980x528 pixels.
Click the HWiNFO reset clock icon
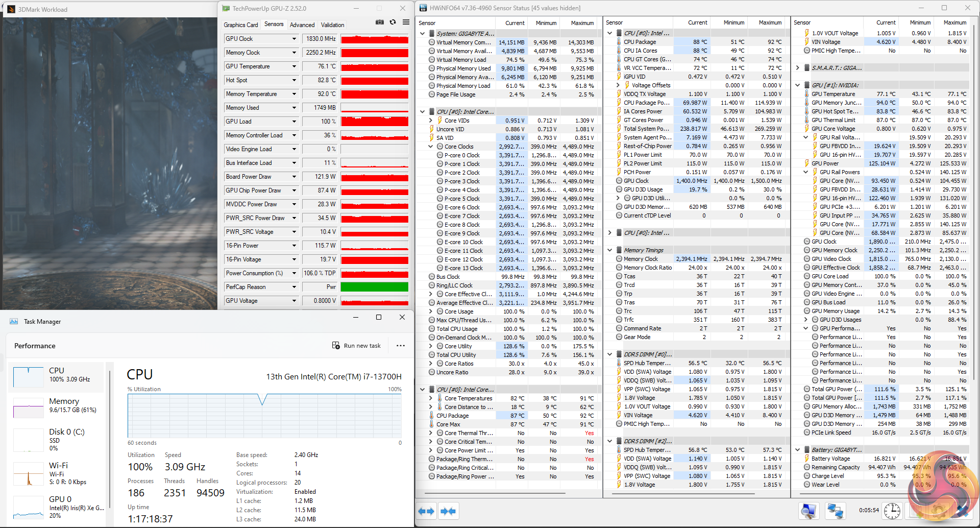pyautogui.click(x=892, y=511)
